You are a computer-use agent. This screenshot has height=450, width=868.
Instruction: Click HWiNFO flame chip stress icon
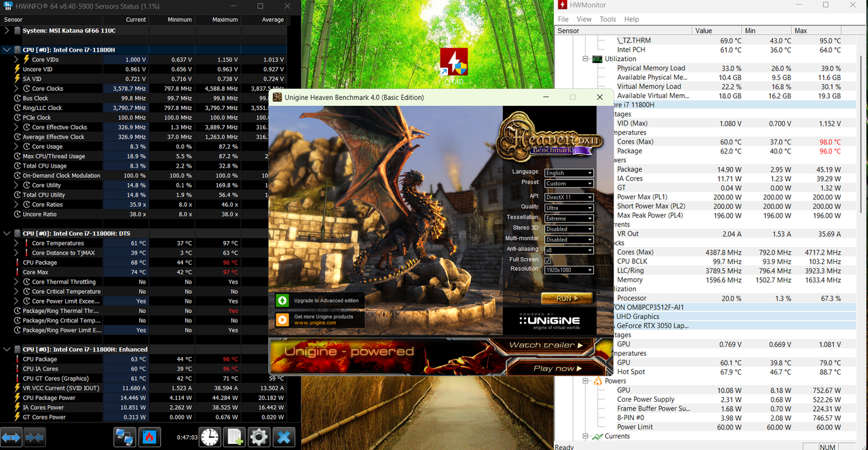coord(149,438)
